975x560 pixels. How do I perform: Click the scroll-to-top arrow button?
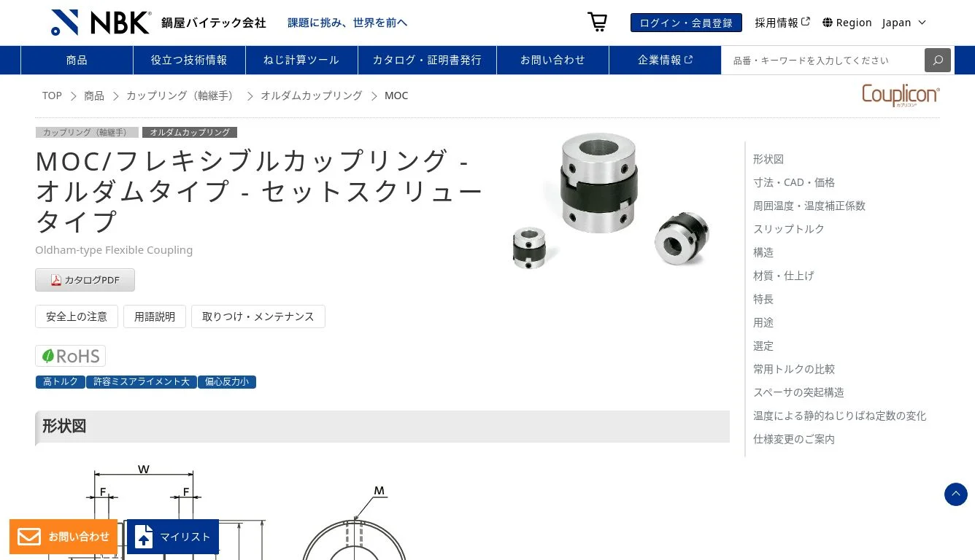(956, 494)
